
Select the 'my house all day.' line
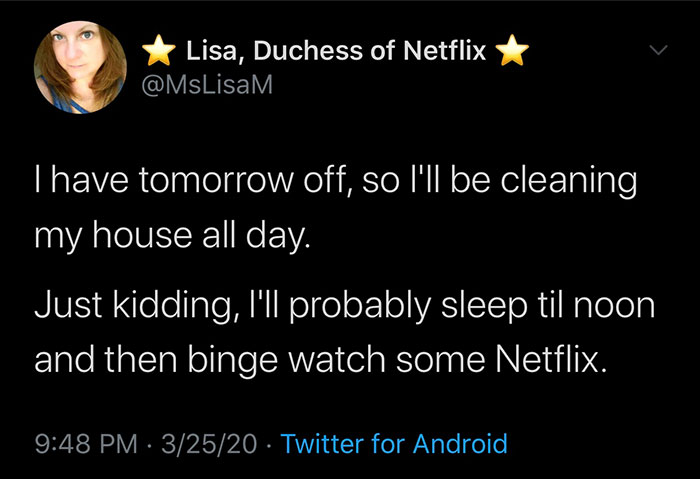point(172,235)
